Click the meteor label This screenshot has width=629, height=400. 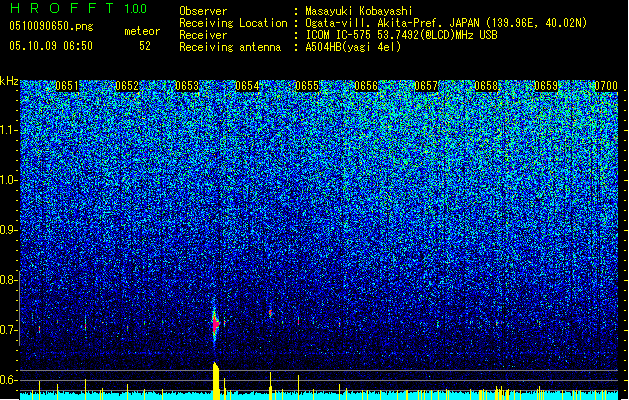(x=142, y=31)
